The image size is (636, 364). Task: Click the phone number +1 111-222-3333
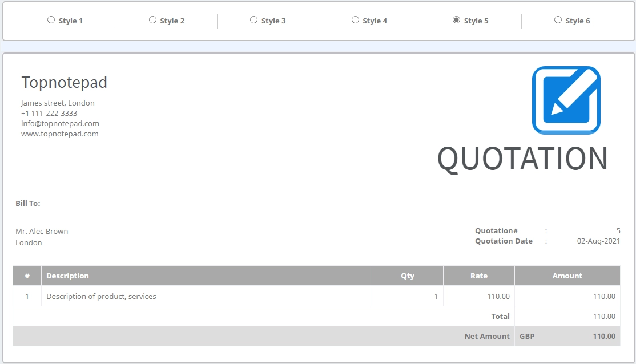tap(49, 113)
